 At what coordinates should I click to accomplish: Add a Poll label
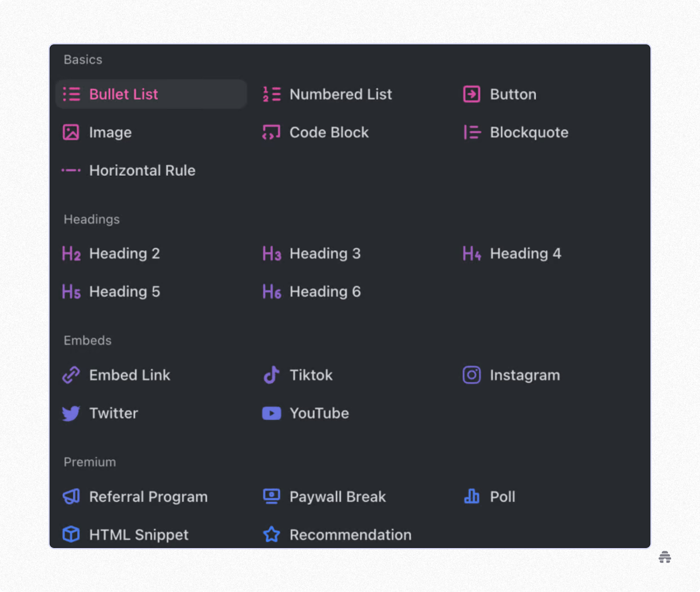503,497
